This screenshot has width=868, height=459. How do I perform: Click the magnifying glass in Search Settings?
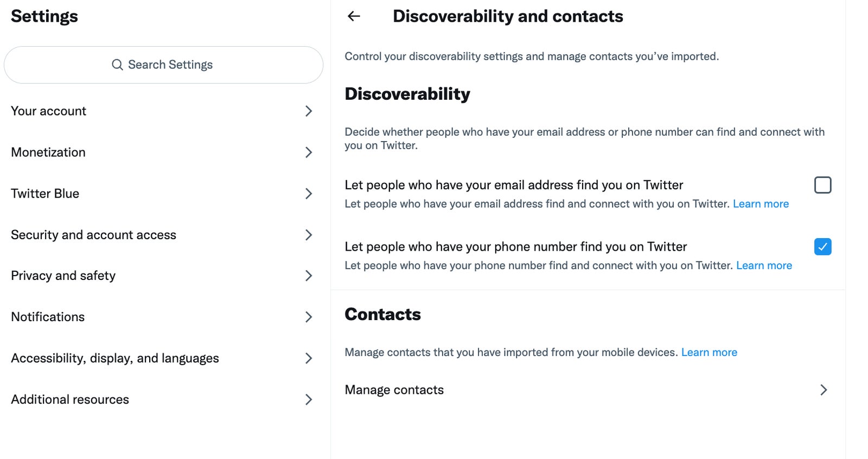point(117,65)
